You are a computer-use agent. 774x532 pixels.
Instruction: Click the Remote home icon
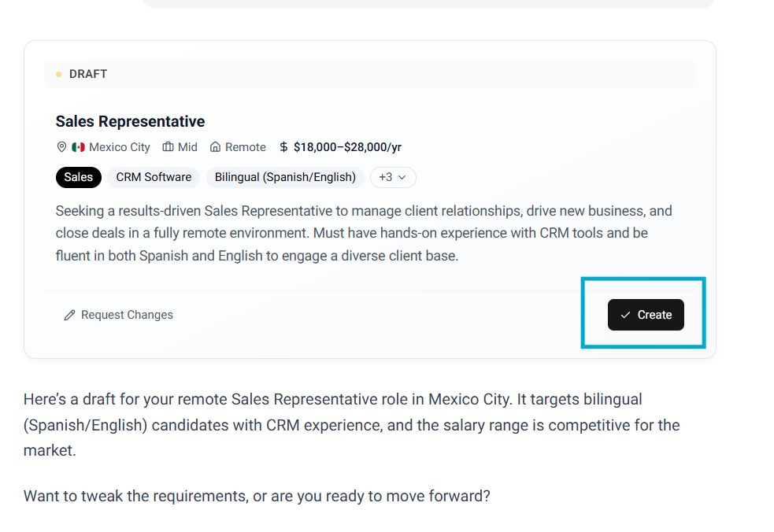pos(215,147)
